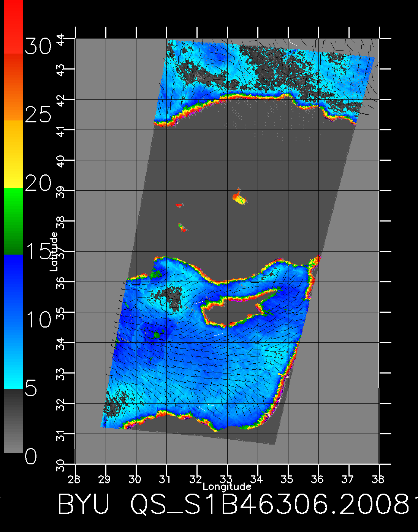This screenshot has height=532, width=418.
Task: Click latitude axis tick label "33"
Action: 61,374
